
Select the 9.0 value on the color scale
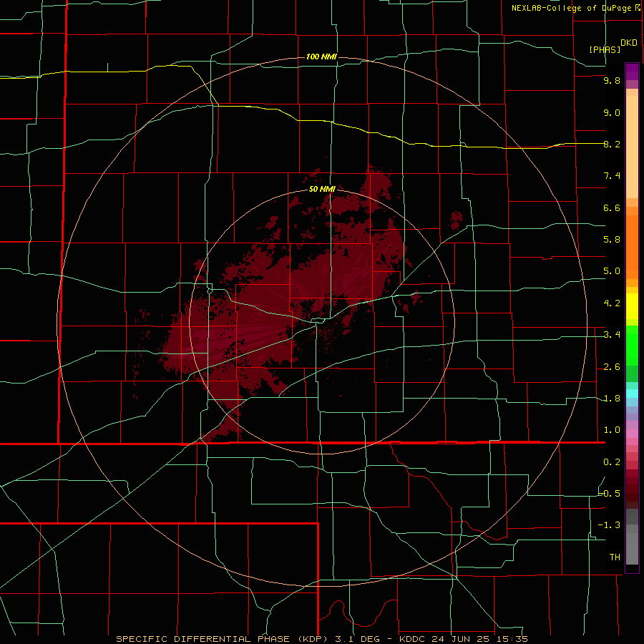[612, 112]
